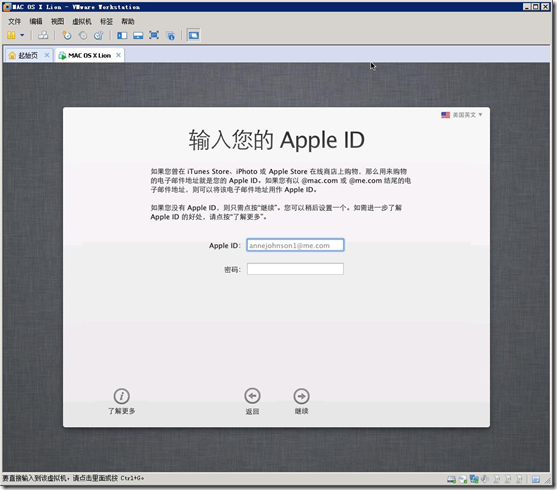The width and height of the screenshot is (557, 490).
Task: Click the first USB device status icon
Action: (x=497, y=479)
